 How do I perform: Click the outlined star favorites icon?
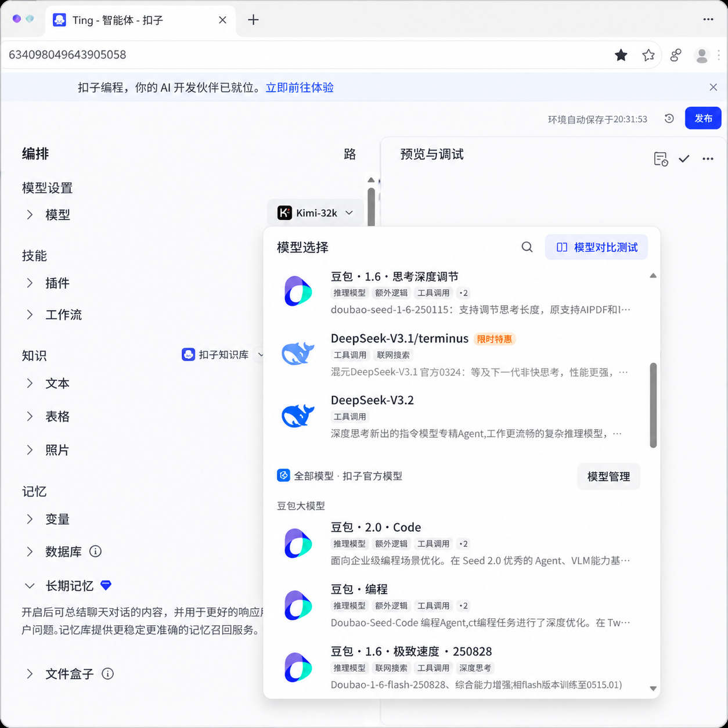click(x=648, y=55)
